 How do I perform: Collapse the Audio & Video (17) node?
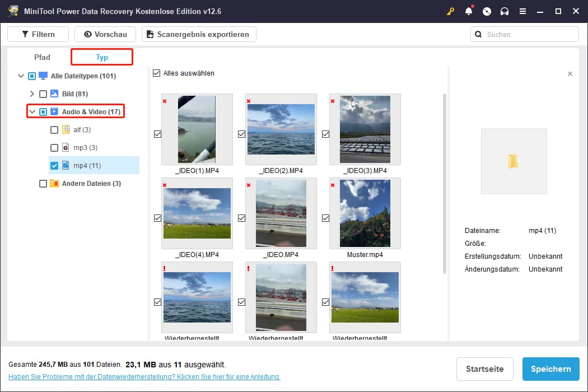click(32, 112)
